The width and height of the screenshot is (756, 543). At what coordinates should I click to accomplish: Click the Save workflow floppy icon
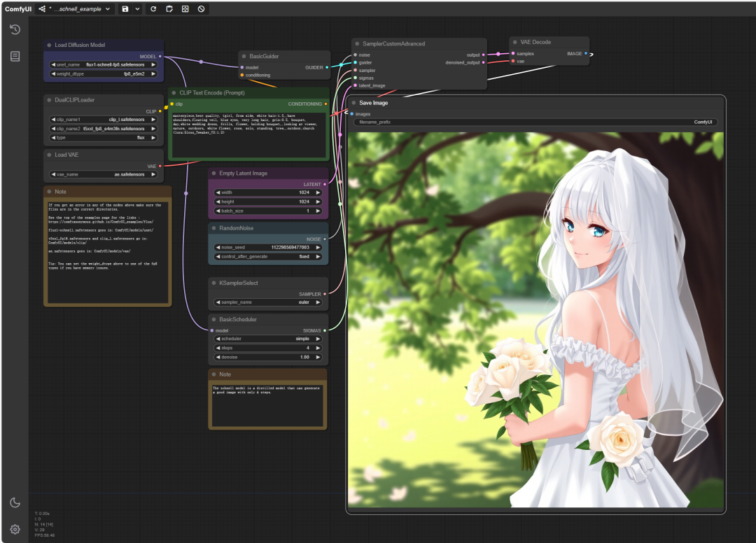coord(125,8)
